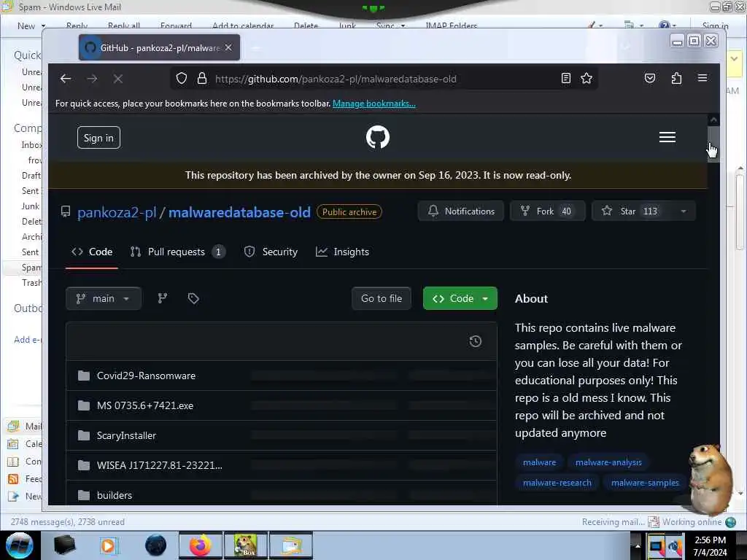
Task: Click Firefox icon in taskbar
Action: click(200, 545)
